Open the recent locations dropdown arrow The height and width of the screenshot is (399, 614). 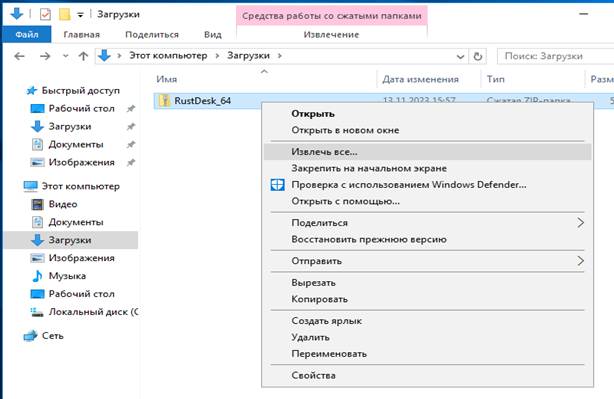click(65, 56)
